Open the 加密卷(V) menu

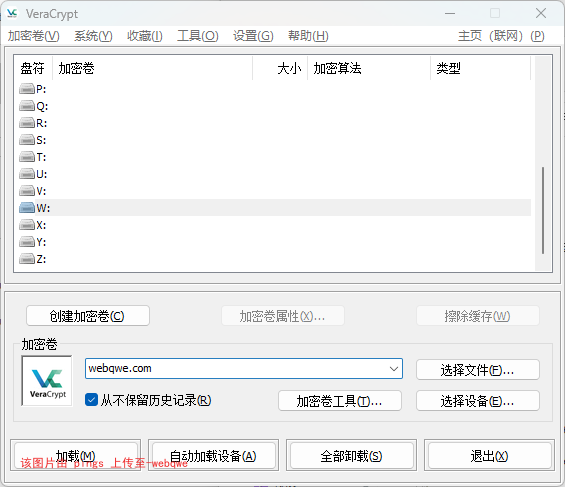[34, 36]
